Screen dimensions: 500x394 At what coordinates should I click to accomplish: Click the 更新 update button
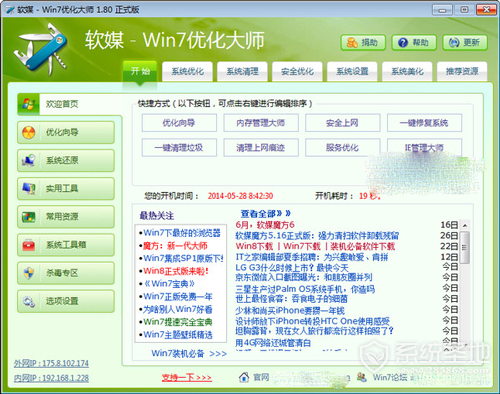coord(465,43)
